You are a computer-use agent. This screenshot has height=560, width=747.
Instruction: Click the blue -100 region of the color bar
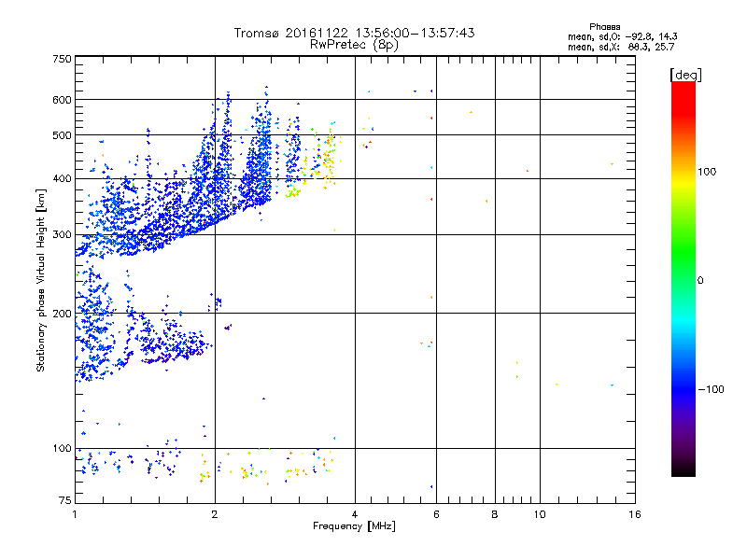(684, 389)
